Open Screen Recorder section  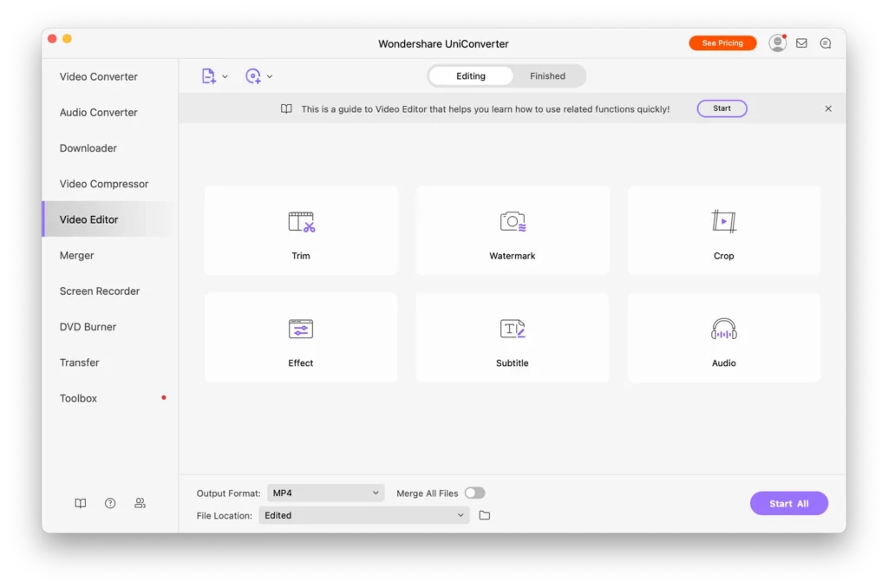[x=110, y=291]
